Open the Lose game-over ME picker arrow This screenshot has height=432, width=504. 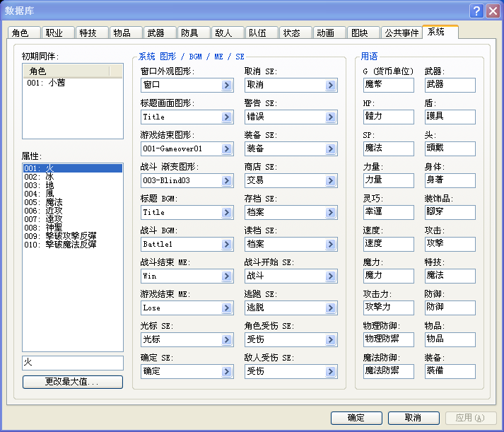click(227, 308)
